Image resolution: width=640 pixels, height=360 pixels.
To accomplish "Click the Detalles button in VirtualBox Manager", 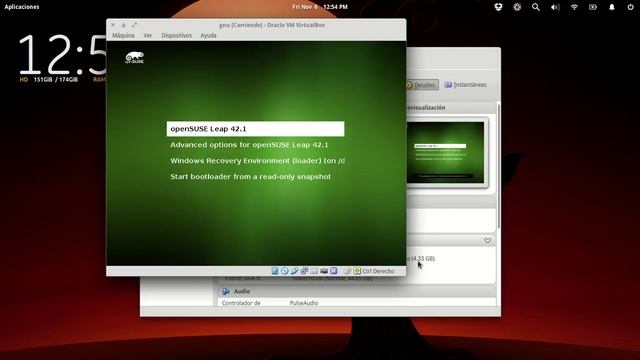I will (422, 85).
